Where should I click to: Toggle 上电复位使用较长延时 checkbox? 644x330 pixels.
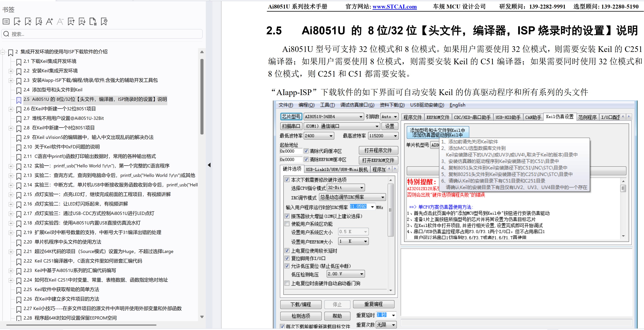287,250
